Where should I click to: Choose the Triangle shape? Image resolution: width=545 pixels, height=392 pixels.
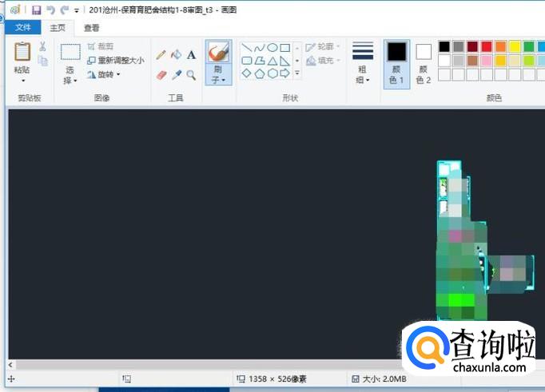(272, 61)
